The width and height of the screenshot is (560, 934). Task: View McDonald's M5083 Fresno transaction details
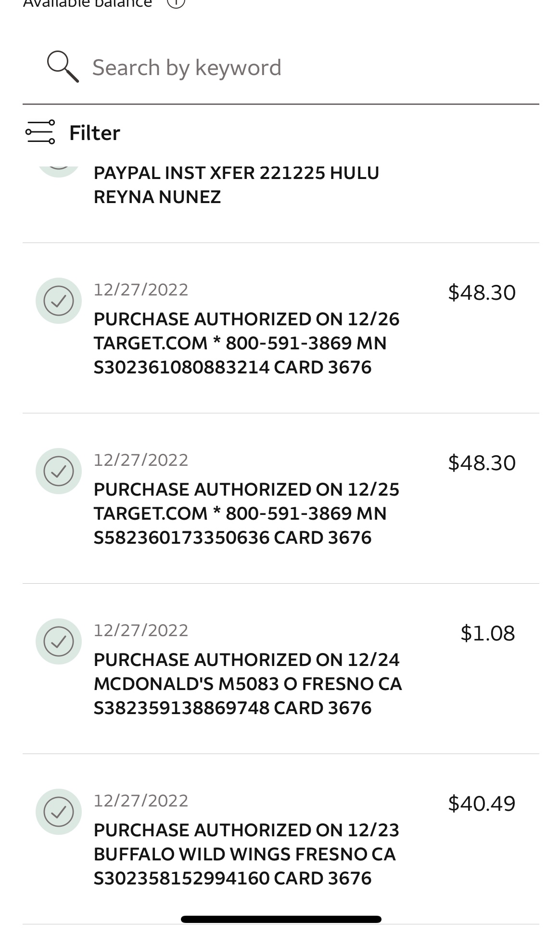(x=247, y=684)
